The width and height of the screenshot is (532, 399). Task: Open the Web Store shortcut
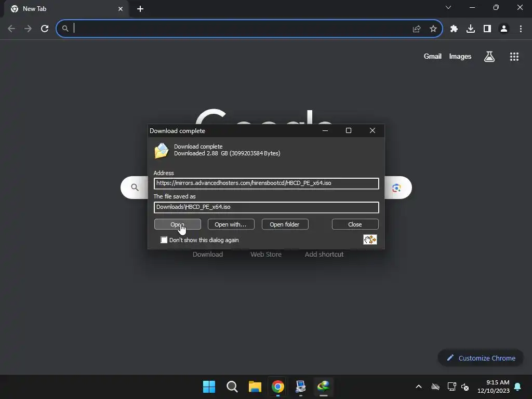click(x=266, y=254)
